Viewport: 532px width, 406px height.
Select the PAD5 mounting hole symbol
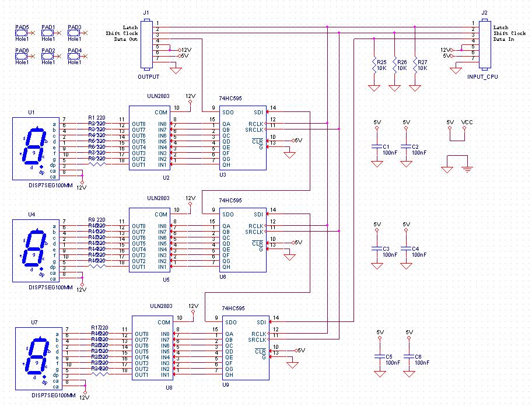21,33
